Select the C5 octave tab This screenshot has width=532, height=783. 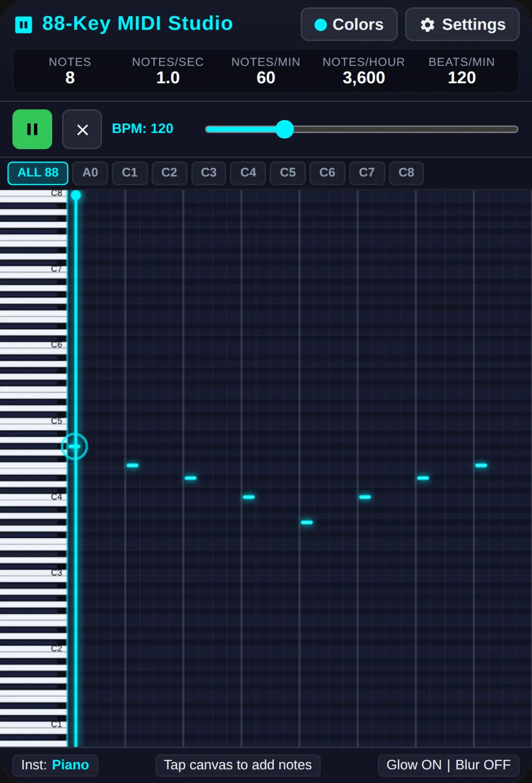288,173
